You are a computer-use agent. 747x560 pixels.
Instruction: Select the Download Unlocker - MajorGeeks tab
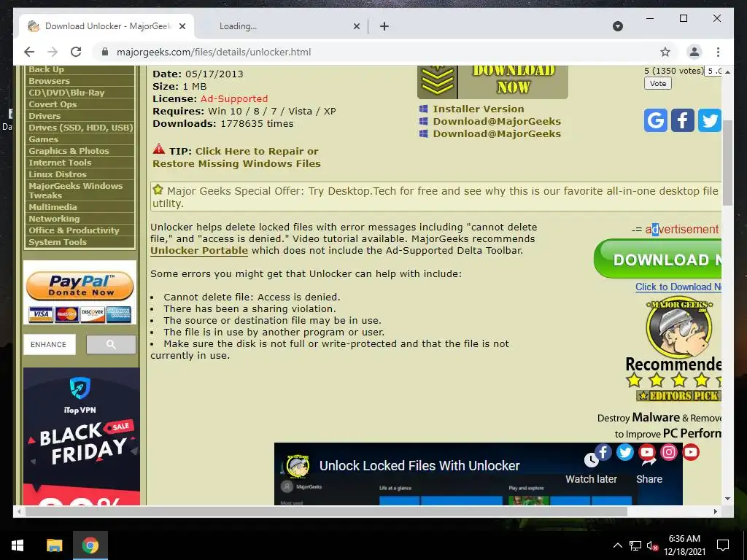(107, 26)
